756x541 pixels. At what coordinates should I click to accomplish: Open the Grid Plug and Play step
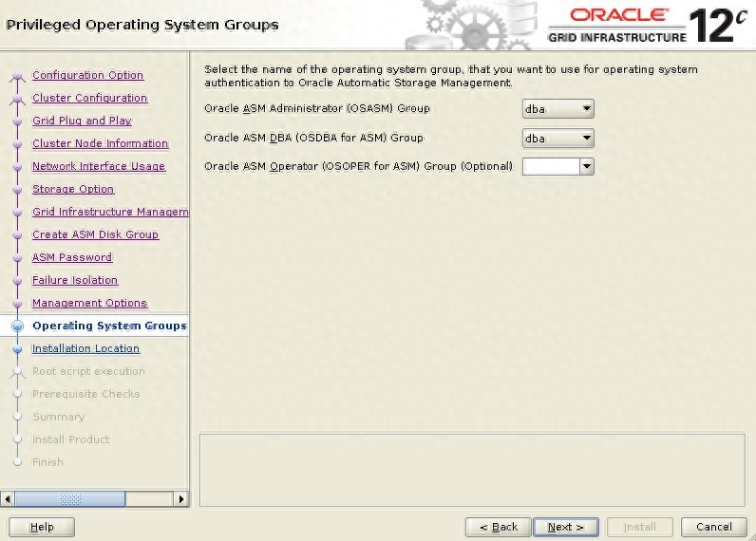point(82,121)
